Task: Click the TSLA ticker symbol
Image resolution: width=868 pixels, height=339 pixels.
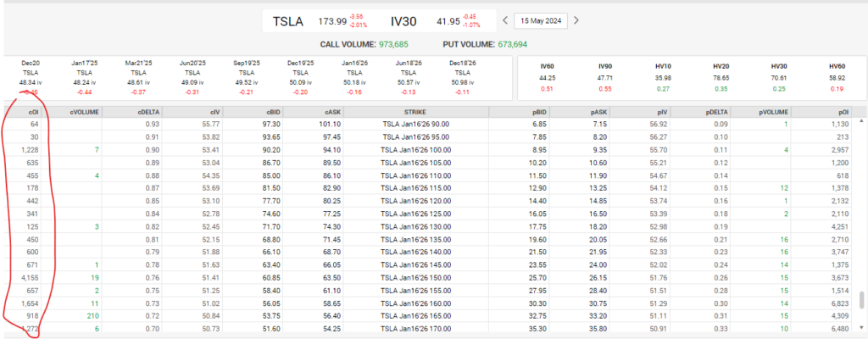Action: coord(288,21)
